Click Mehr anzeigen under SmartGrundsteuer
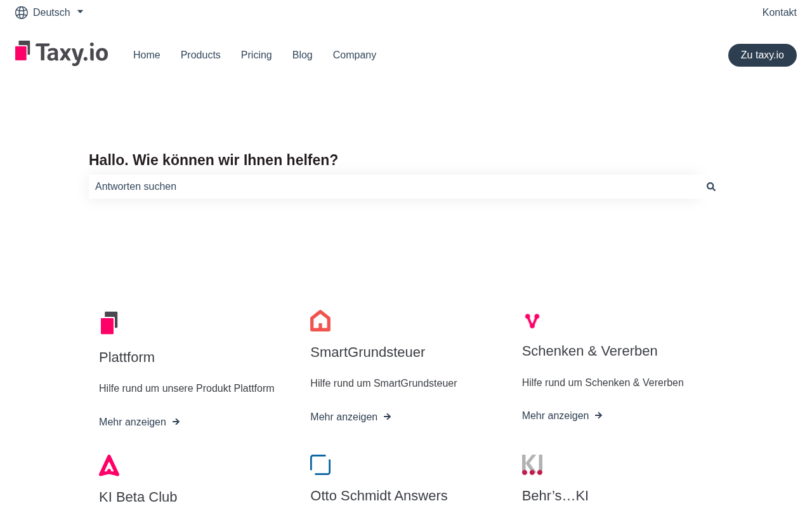This screenshot has width=812, height=508. [x=351, y=417]
